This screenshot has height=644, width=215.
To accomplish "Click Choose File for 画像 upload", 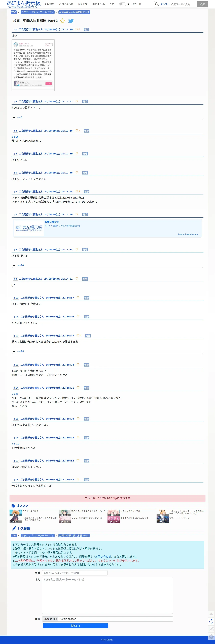I will (x=50, y=619).
